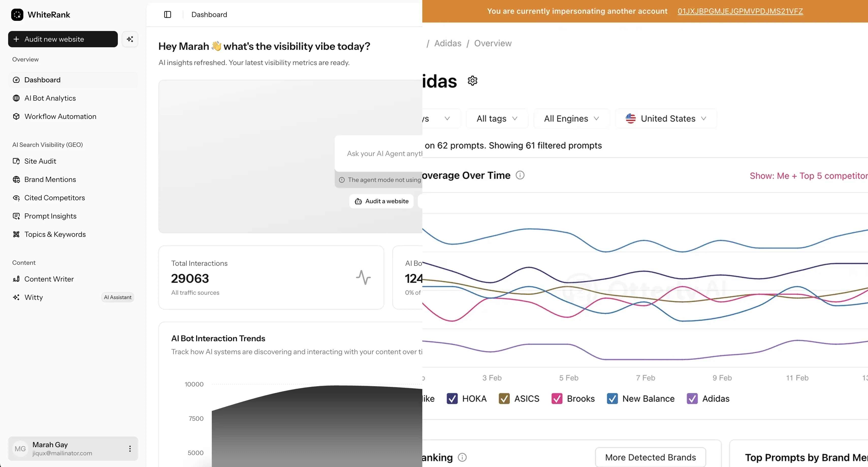Screen dimensions: 868x467
Task: Click the Overview breadcrumb link
Action: (x=493, y=43)
